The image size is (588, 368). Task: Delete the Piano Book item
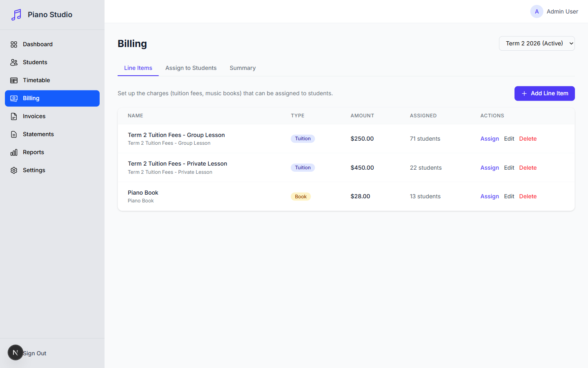[528, 196]
